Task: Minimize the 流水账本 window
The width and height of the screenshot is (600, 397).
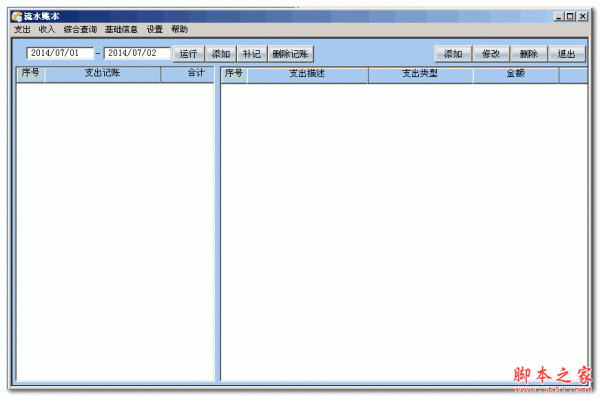Action: pos(559,16)
